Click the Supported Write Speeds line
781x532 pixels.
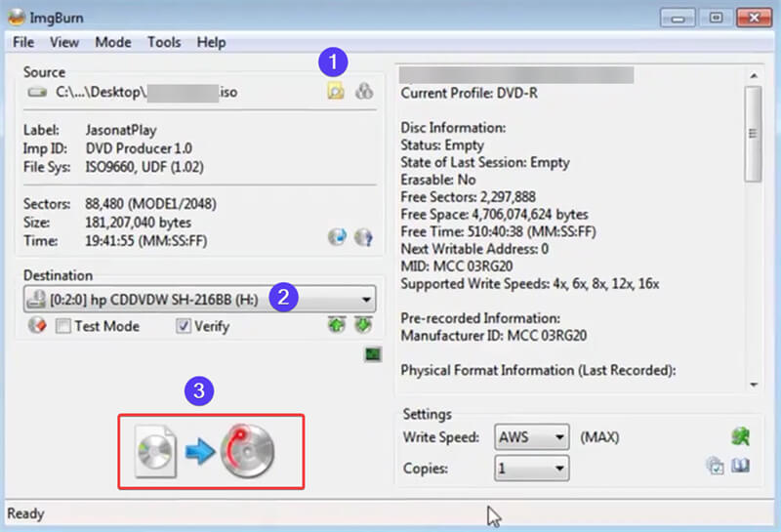pyautogui.click(x=530, y=283)
